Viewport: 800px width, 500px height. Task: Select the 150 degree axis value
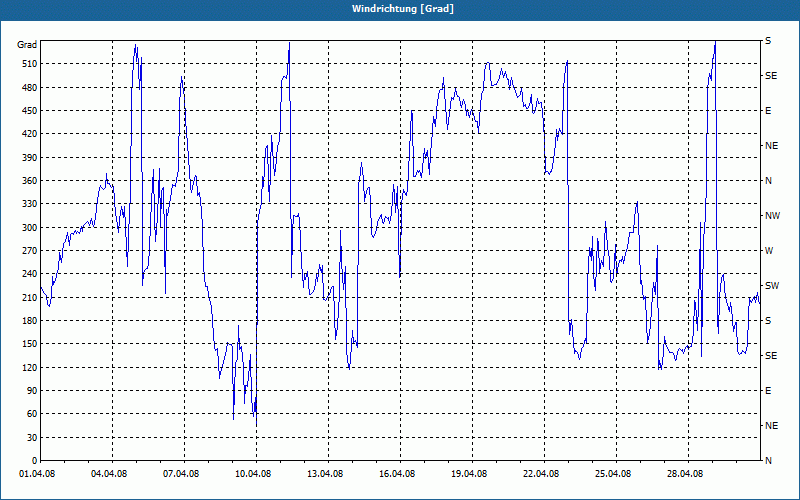(30, 344)
